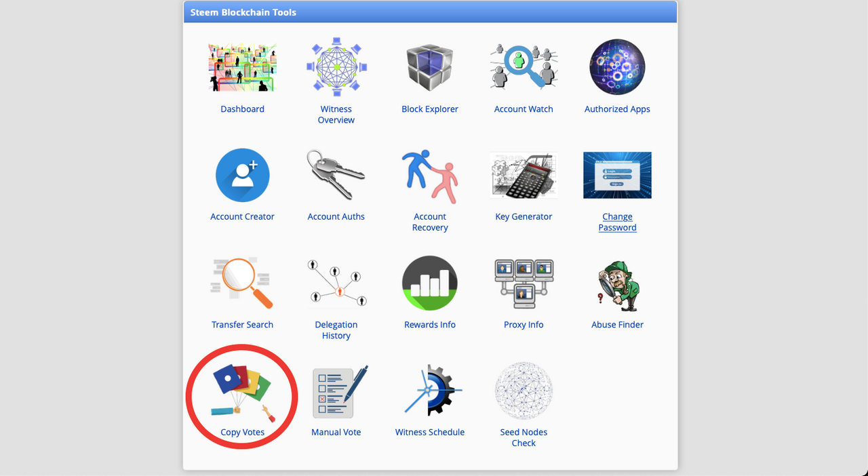Open the Key Generator calculator icon

524,175
